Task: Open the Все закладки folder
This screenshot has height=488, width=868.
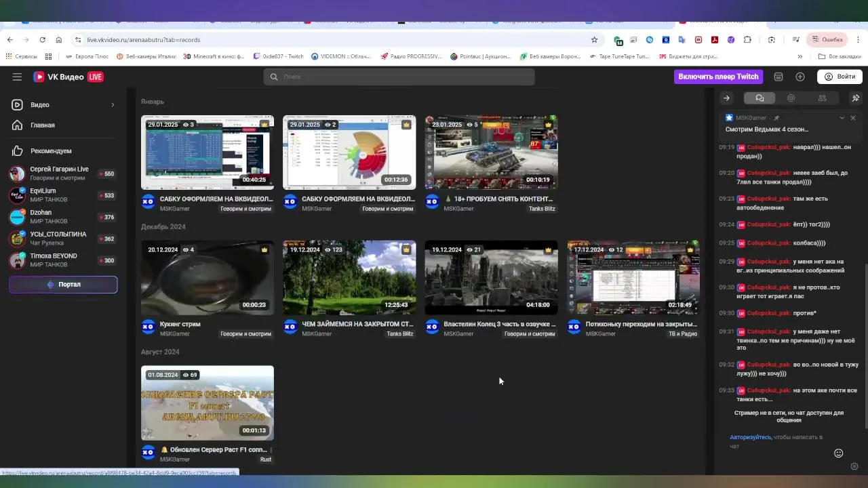Action: tap(840, 56)
